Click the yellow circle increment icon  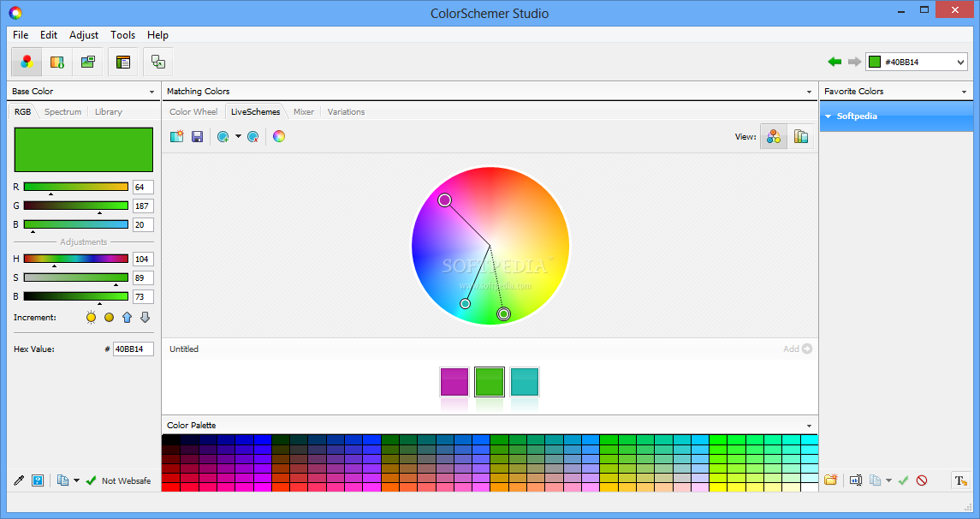point(110,317)
